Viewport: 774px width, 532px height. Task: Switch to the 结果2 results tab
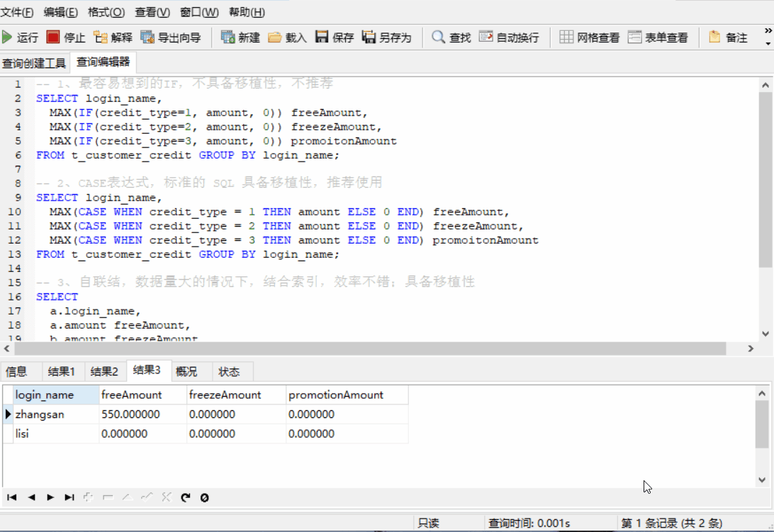point(104,370)
